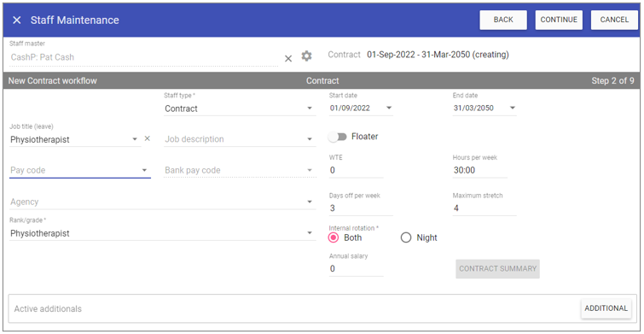Open the End date picker arrow

(x=512, y=108)
